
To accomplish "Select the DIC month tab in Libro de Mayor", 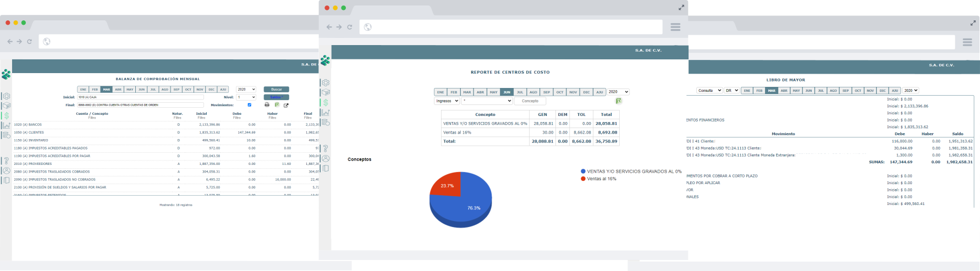I will (883, 91).
